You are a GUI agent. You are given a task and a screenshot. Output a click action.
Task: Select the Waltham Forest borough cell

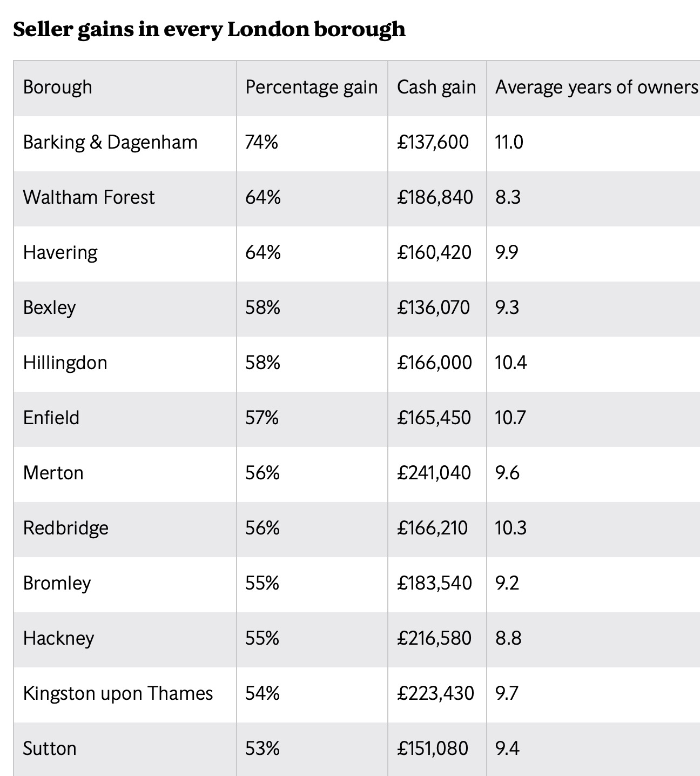89,198
